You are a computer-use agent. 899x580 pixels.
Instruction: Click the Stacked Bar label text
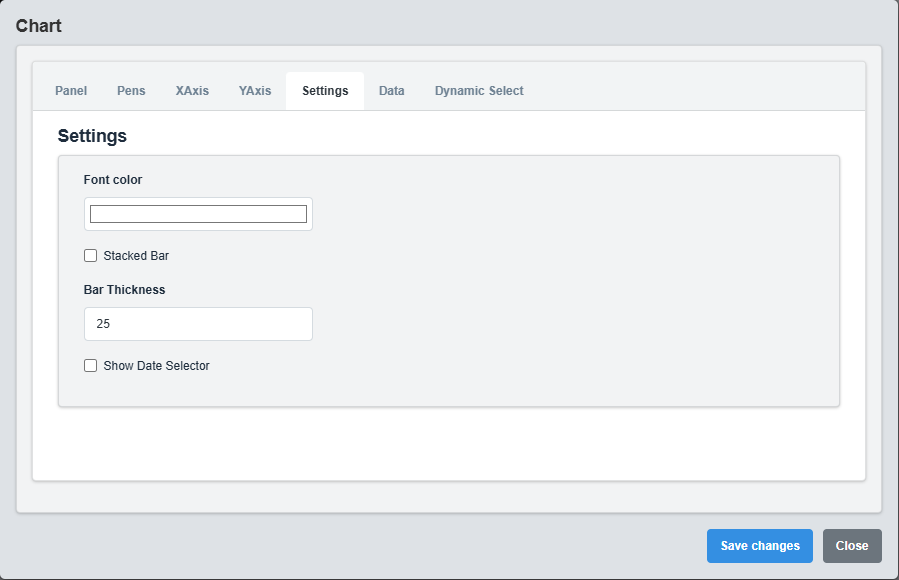tap(136, 256)
